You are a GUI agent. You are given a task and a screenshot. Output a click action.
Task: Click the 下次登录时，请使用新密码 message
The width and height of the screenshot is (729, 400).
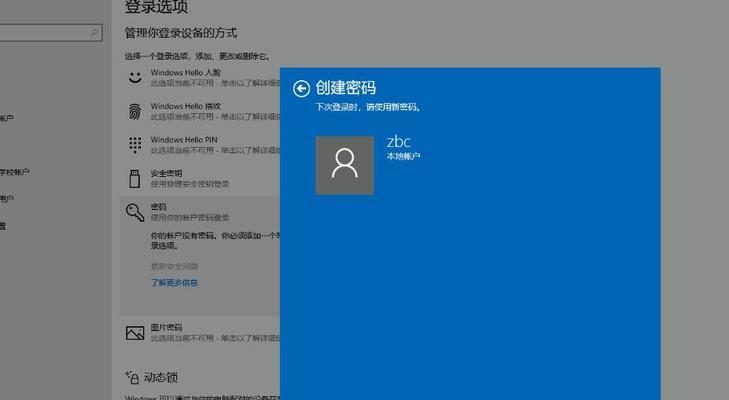pos(368,107)
